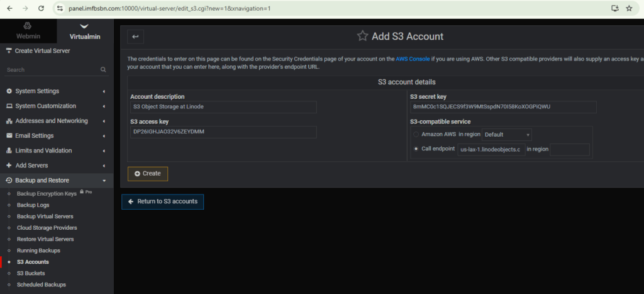Select the Amazon AWS radio option
Image resolution: width=644 pixels, height=294 pixels.
pyautogui.click(x=416, y=135)
